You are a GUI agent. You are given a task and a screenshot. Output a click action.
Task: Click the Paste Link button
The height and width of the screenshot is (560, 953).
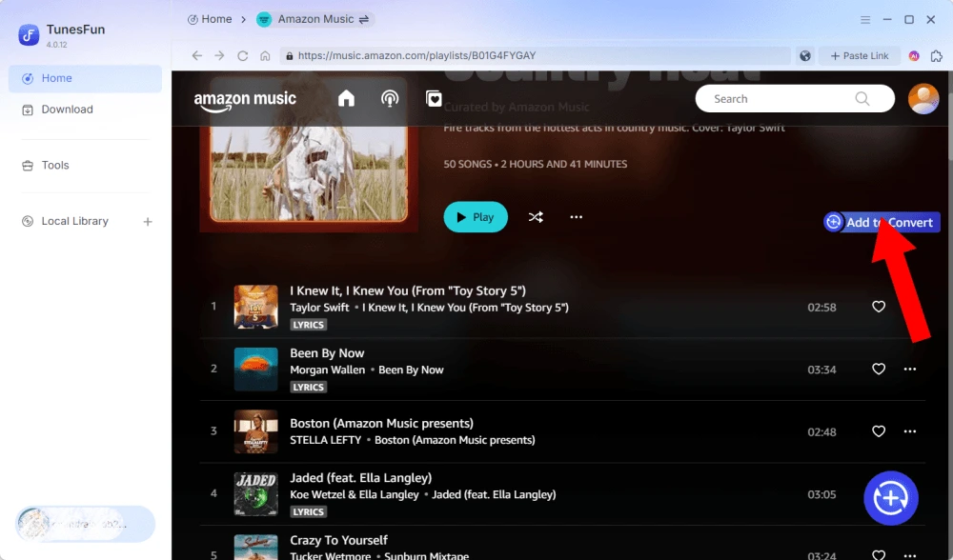[x=860, y=56]
